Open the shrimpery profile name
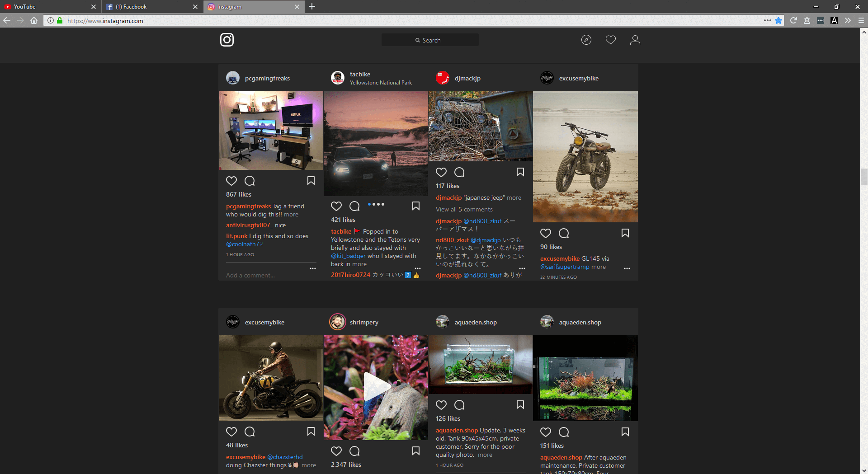The image size is (868, 474). pyautogui.click(x=364, y=322)
